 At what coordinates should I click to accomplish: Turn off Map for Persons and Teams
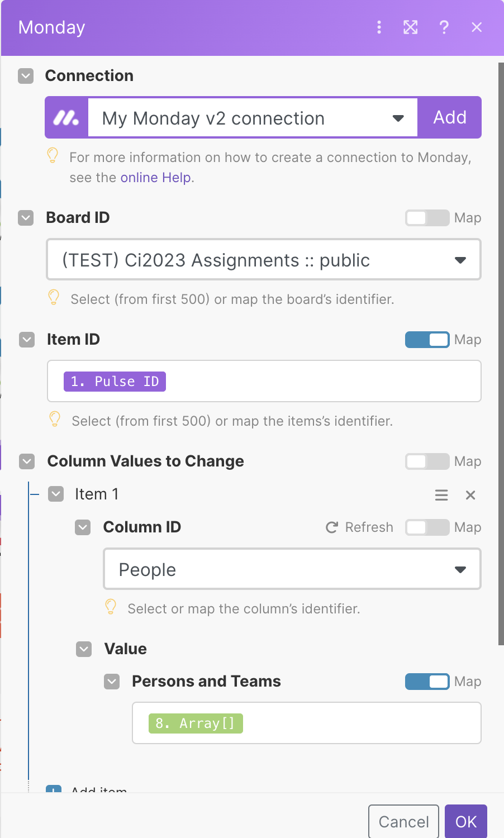(427, 682)
